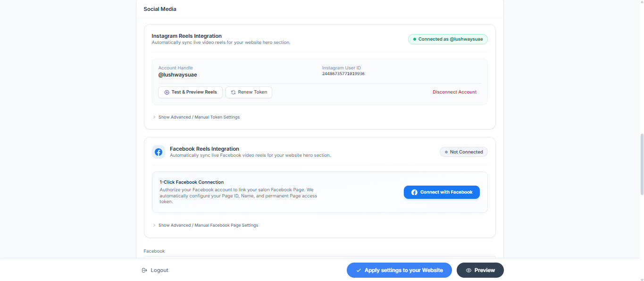Click the Social Media section heading

pyautogui.click(x=160, y=9)
